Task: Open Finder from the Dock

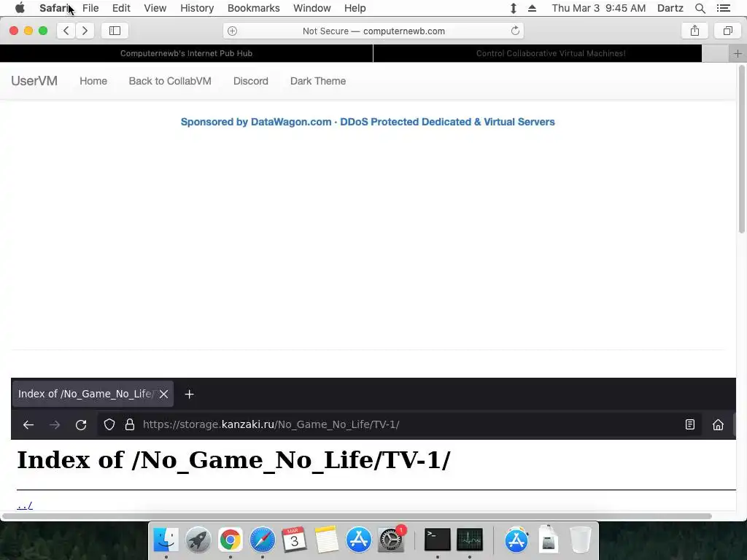Action: pos(166,540)
